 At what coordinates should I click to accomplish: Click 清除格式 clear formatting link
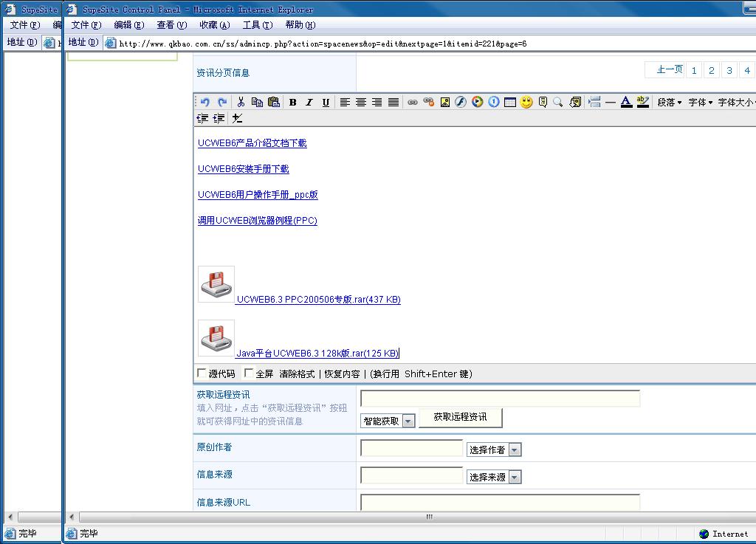[297, 374]
